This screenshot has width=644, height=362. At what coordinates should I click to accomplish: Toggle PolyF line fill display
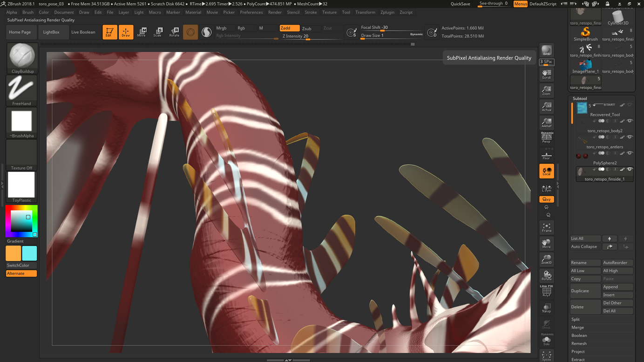(x=546, y=291)
